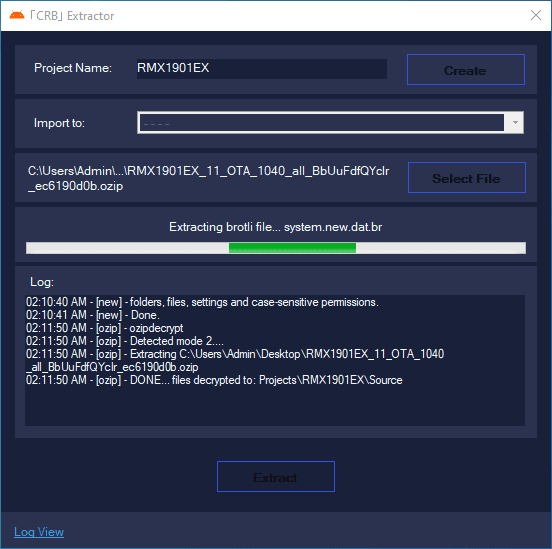The image size is (552, 549).
Task: Select log line 'Detected mode 2....'
Action: click(125, 341)
